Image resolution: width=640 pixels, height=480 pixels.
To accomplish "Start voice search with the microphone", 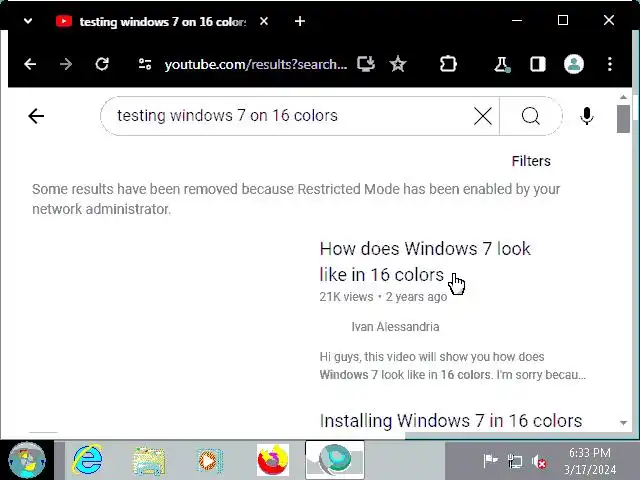I will [x=587, y=116].
